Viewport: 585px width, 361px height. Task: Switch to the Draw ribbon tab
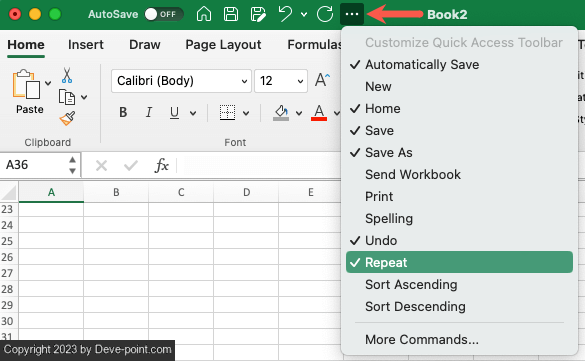(x=145, y=45)
